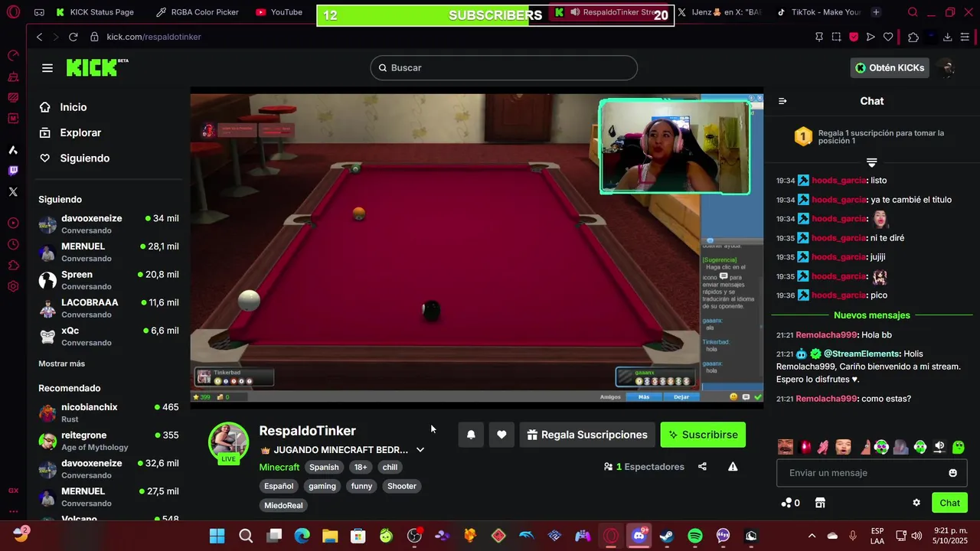
Task: Toggle notifications bell for RespaldoTinker
Action: [471, 435]
